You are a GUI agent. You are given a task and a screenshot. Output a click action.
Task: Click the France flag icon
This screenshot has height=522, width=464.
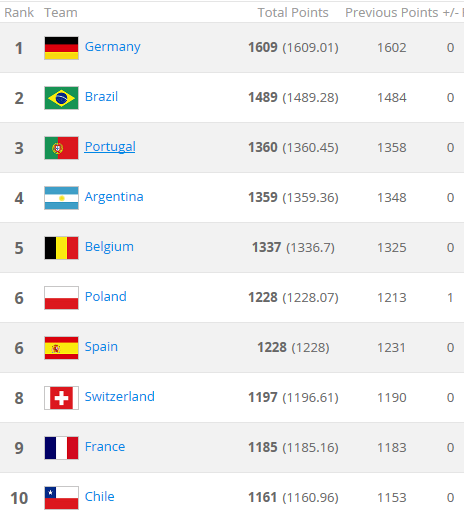click(x=61, y=448)
